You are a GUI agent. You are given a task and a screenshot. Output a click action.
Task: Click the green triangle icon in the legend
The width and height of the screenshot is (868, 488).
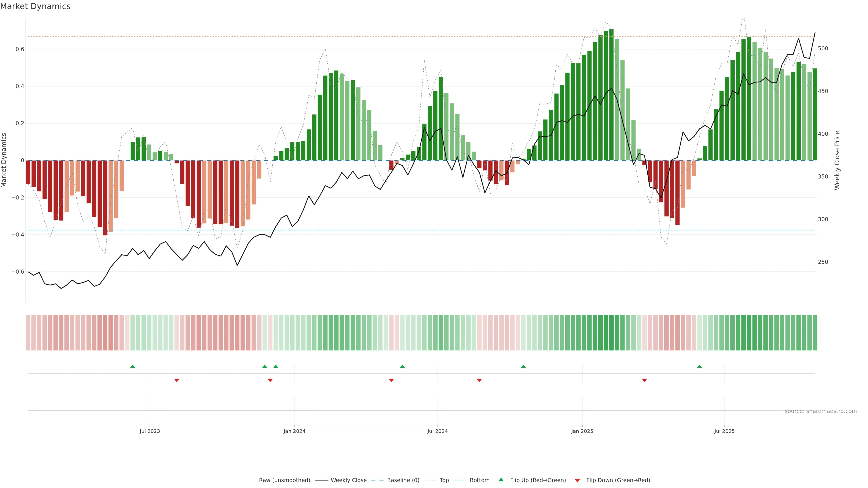pyautogui.click(x=501, y=480)
